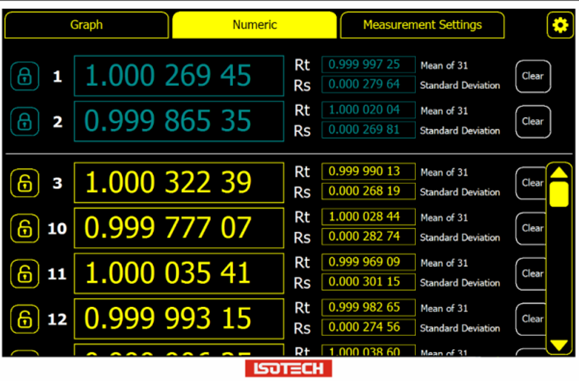Clear statistics for channel 12

coord(531,319)
